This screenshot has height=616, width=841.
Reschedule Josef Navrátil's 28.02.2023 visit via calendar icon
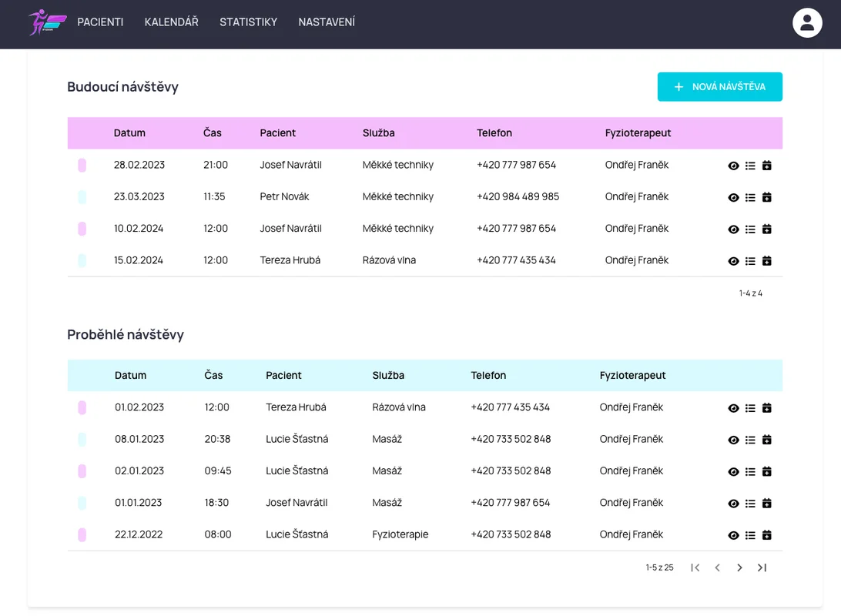pos(766,166)
